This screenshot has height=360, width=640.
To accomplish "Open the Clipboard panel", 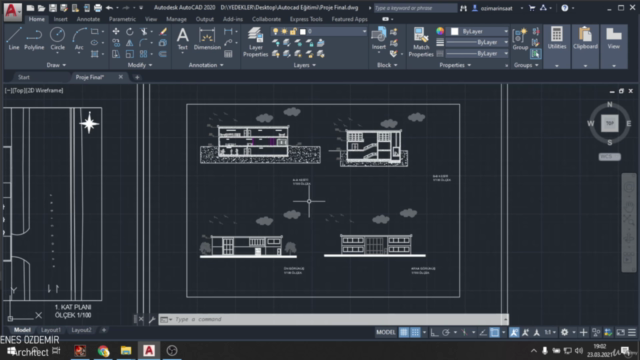I will click(585, 46).
